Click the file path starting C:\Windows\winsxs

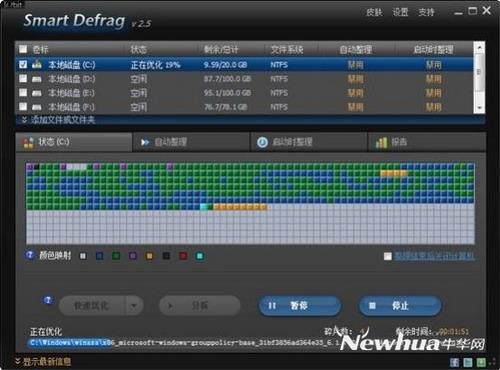coord(184,343)
